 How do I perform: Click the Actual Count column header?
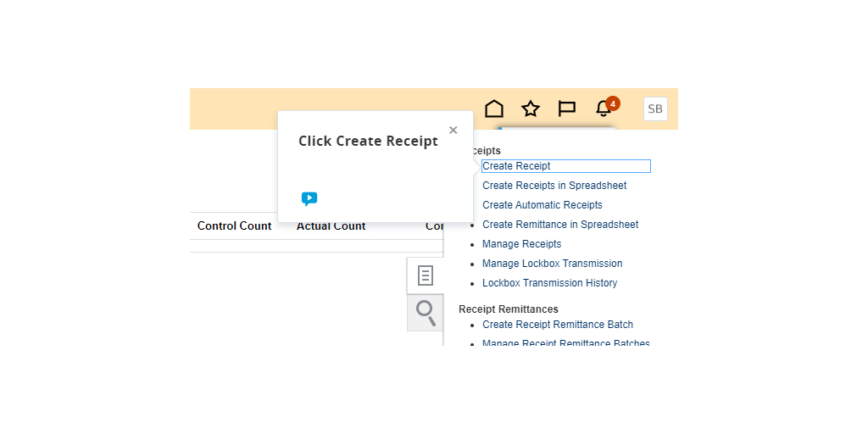pos(331,226)
